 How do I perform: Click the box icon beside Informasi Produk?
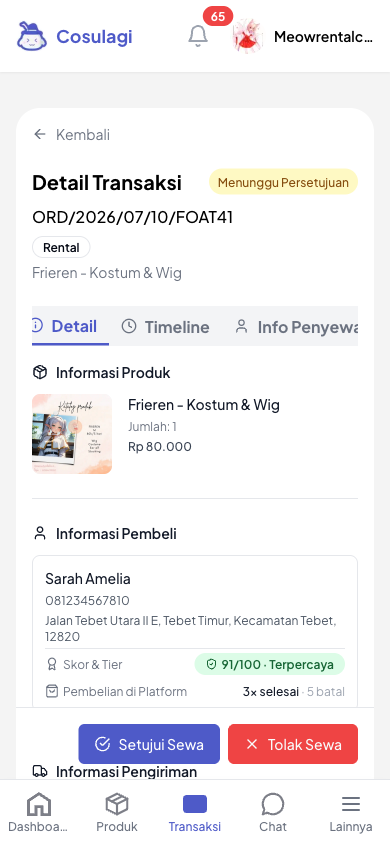pyautogui.click(x=40, y=372)
